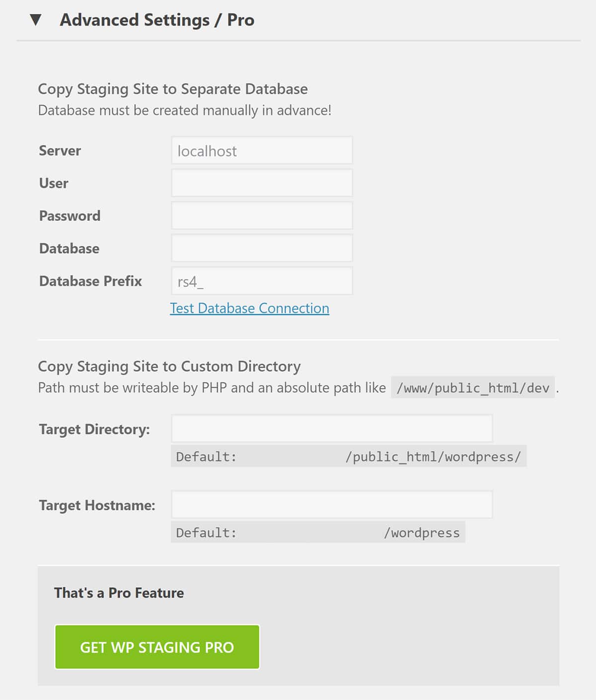Viewport: 596px width, 700px height.
Task: Click the Target Directory input field
Action: click(332, 428)
